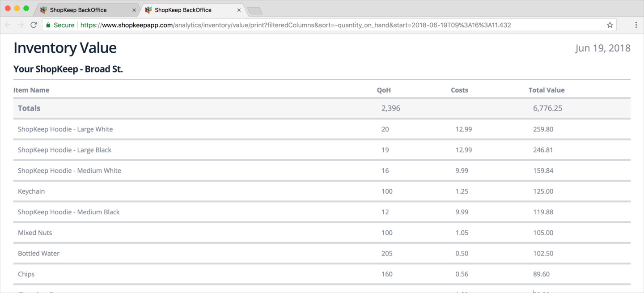This screenshot has height=293, width=644.
Task: Click Mixed Nuts cost 1.05
Action: click(x=462, y=233)
